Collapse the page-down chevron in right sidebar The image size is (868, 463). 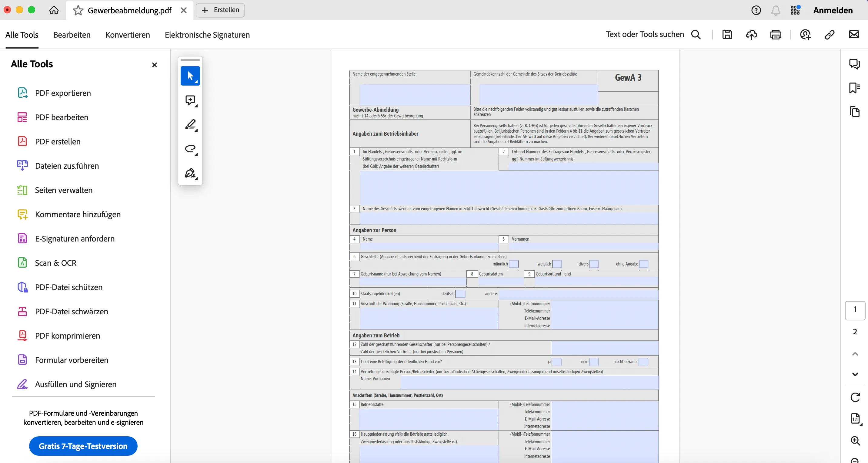[855, 374]
